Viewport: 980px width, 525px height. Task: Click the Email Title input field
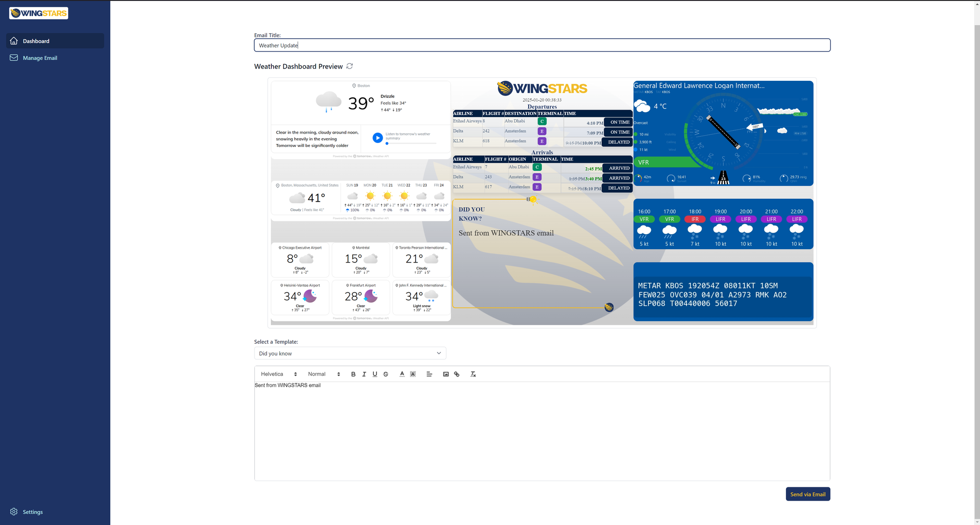pos(542,45)
